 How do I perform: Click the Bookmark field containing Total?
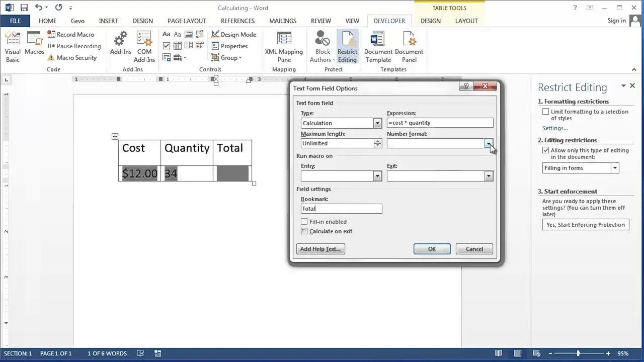click(341, 209)
